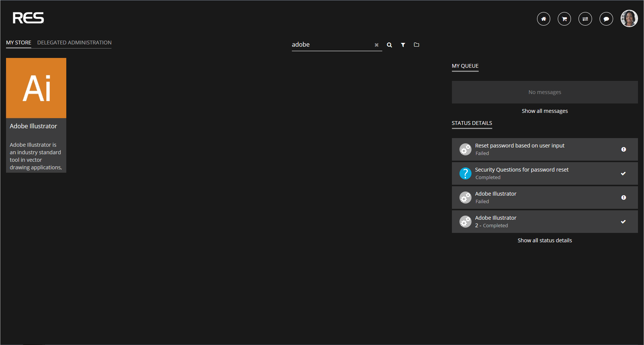Click failed alert icon on Reset password

tap(624, 149)
